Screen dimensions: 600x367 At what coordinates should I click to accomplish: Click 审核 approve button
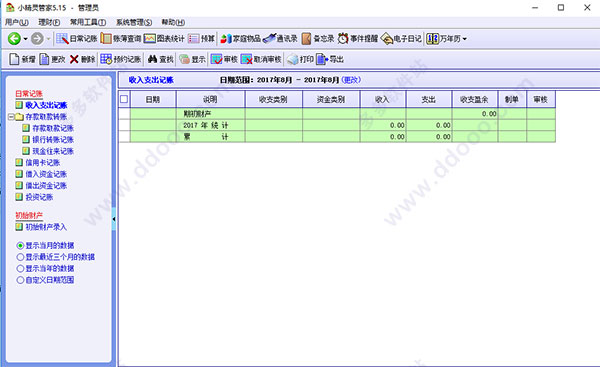pyautogui.click(x=224, y=59)
